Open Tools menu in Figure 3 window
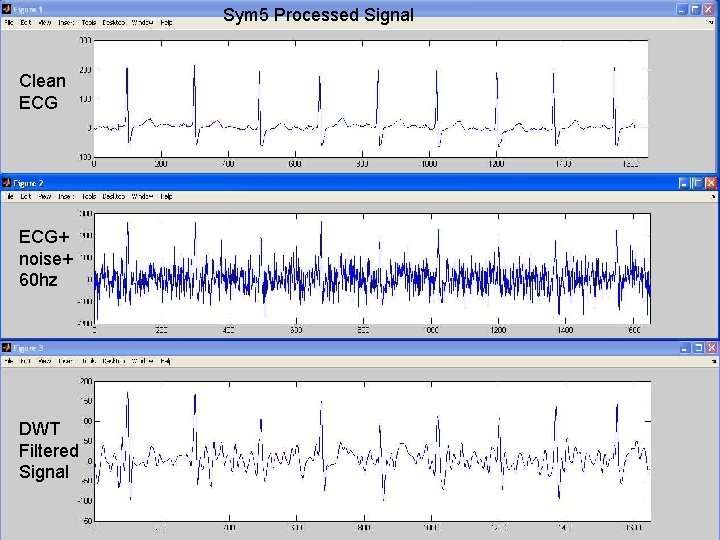 (89, 361)
